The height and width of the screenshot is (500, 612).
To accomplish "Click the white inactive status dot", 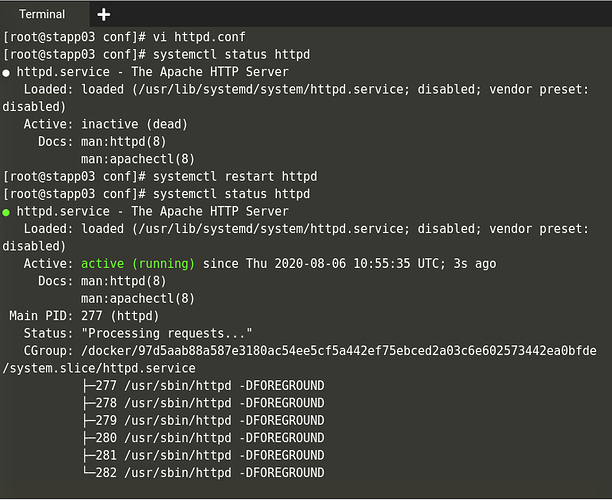I will 7,72.
